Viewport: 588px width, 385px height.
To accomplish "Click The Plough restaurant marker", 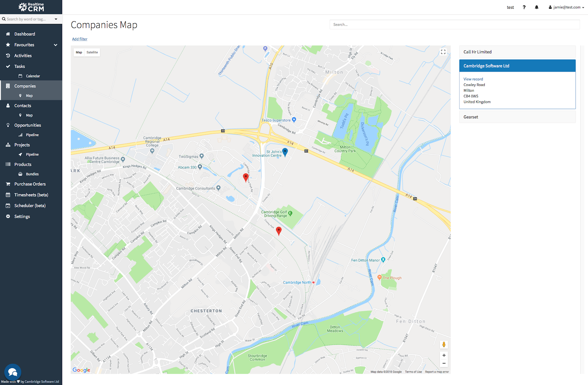I will coord(380,277).
